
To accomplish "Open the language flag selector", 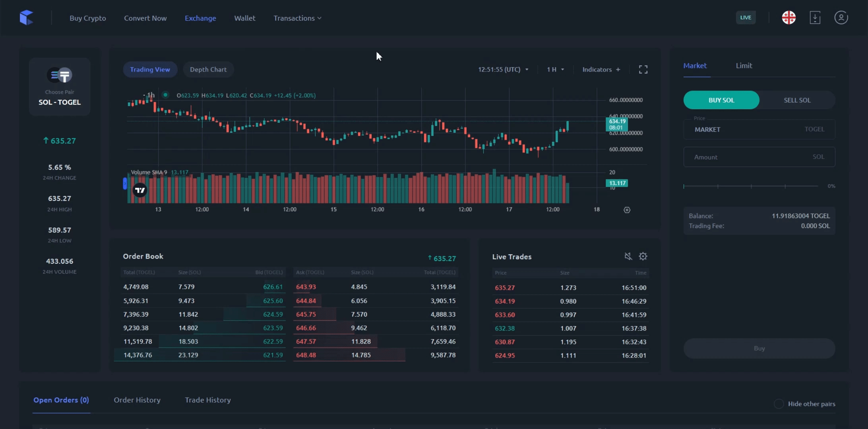I will (789, 17).
